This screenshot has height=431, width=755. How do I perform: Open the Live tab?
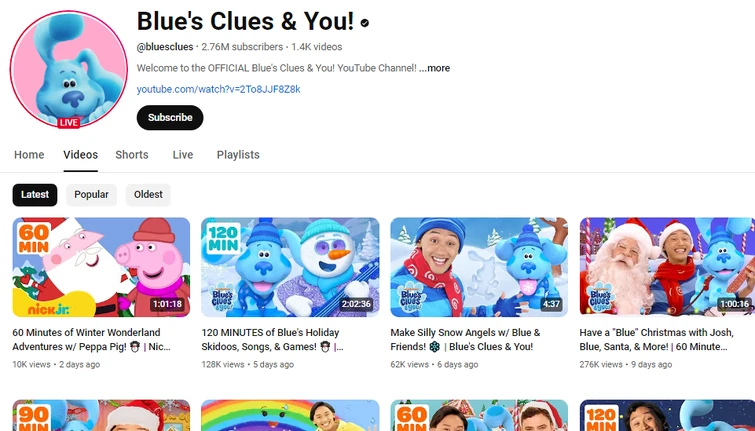click(x=182, y=155)
